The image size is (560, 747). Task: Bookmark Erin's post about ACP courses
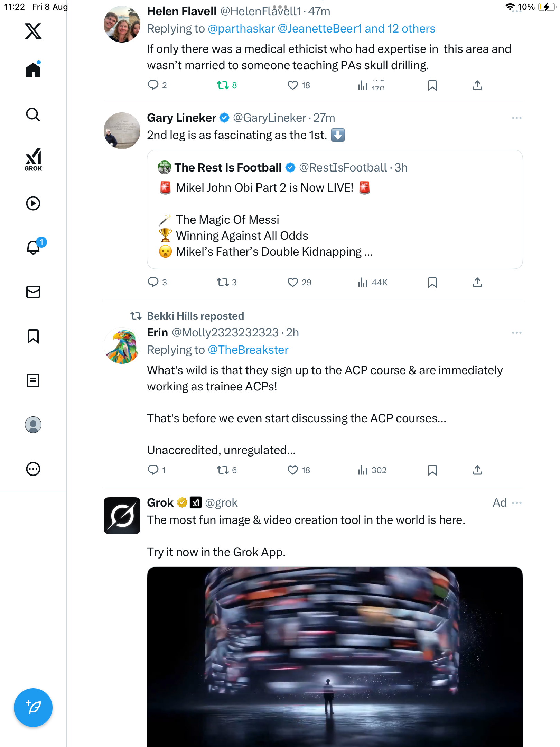pos(432,470)
